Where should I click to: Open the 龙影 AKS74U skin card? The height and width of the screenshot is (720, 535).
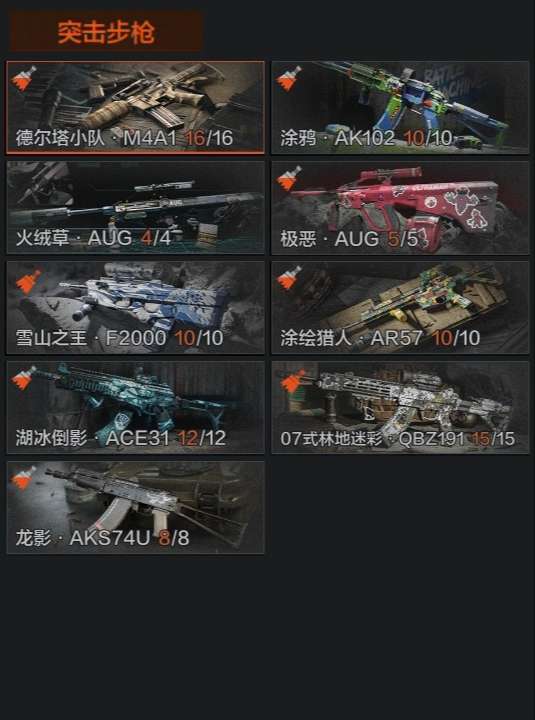[x=135, y=507]
